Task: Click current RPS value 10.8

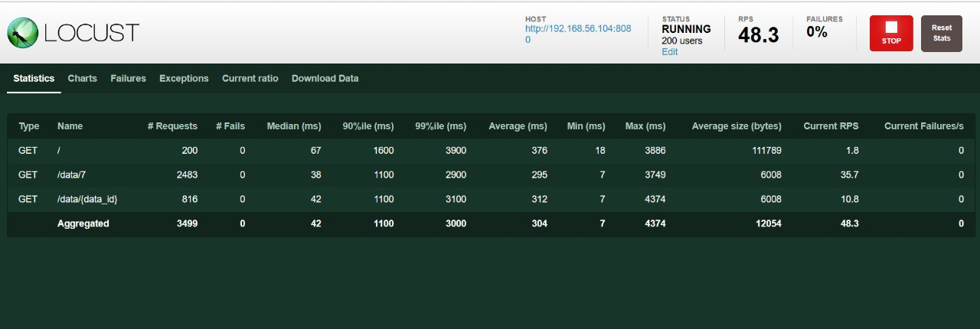Action: click(x=849, y=200)
